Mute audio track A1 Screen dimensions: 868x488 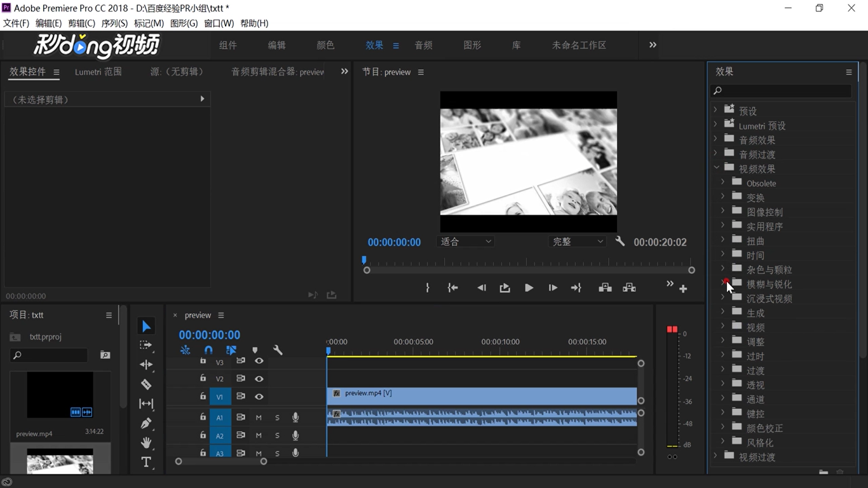[x=259, y=417]
